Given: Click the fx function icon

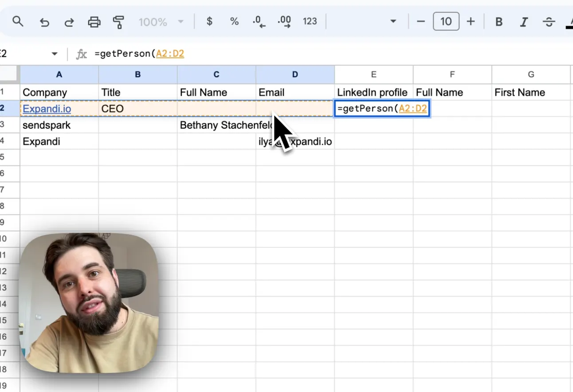Looking at the screenshot, I should coord(82,54).
